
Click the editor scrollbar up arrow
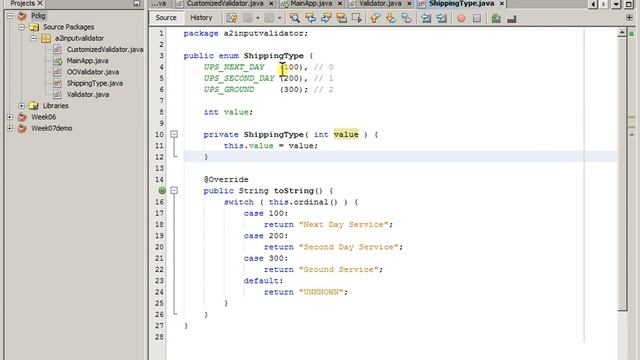(x=622, y=33)
